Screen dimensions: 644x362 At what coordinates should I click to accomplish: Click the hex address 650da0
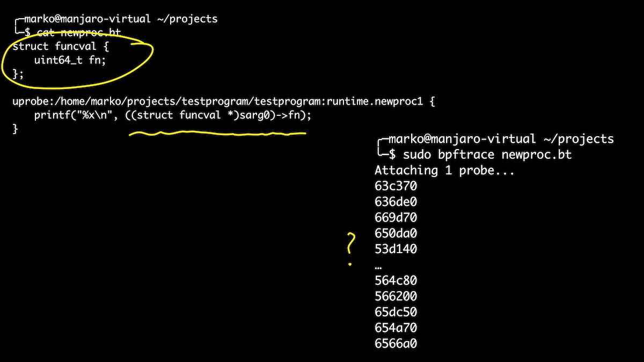click(x=396, y=233)
